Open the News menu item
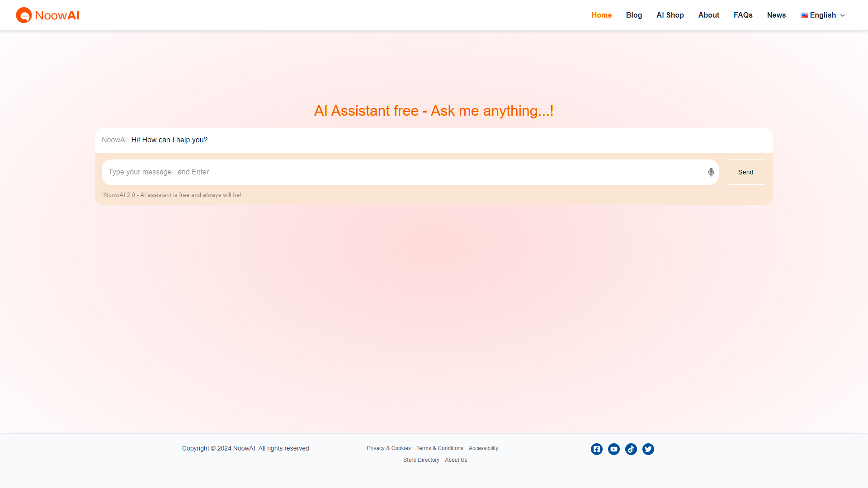The image size is (868, 488). point(776,15)
